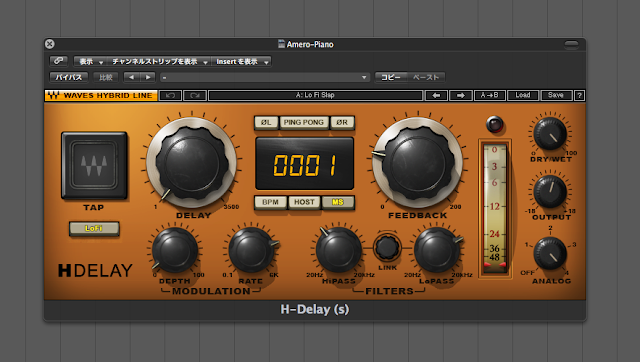Open the A: Lo Fi Slap preset menu

tap(315, 95)
